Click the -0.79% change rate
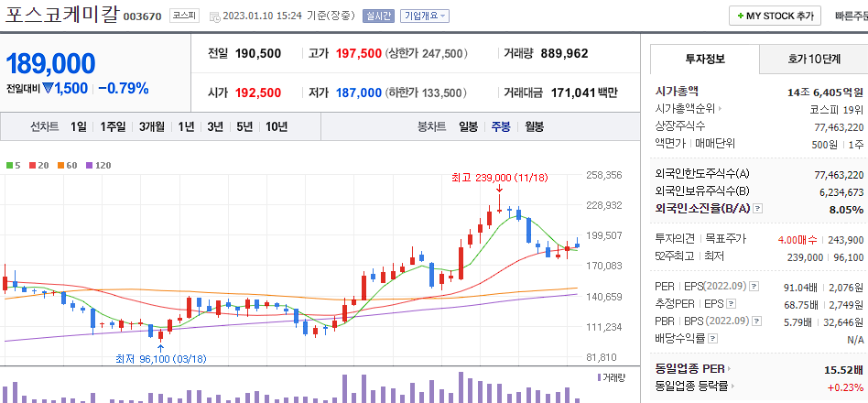The image size is (868, 403). [x=124, y=87]
